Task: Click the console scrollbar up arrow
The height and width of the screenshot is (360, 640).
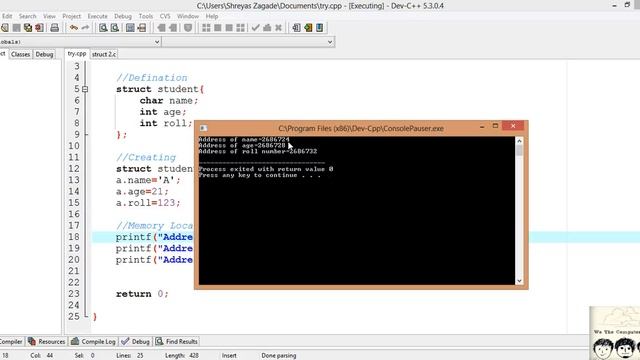Action: (519, 141)
